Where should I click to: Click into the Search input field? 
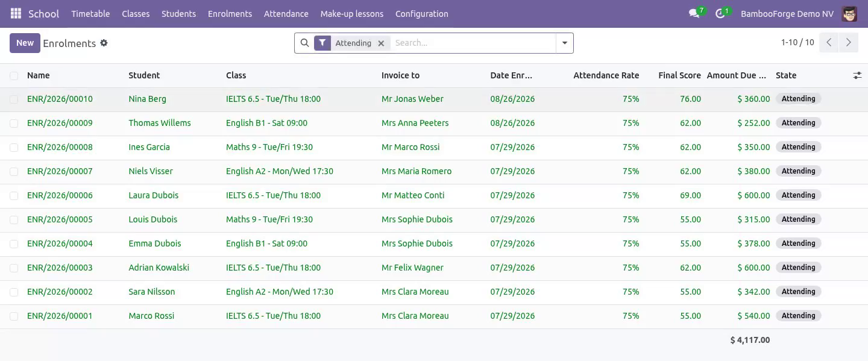point(473,43)
